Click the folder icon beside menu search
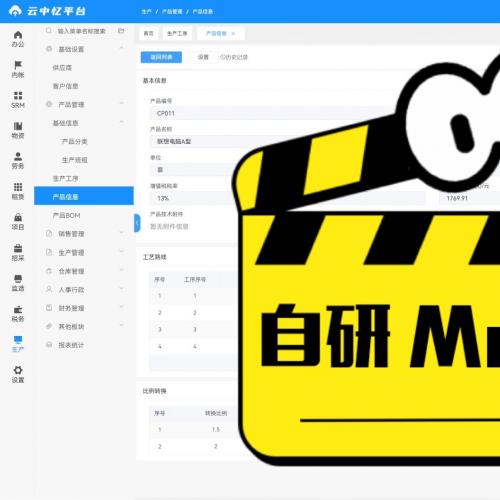 click(x=121, y=31)
